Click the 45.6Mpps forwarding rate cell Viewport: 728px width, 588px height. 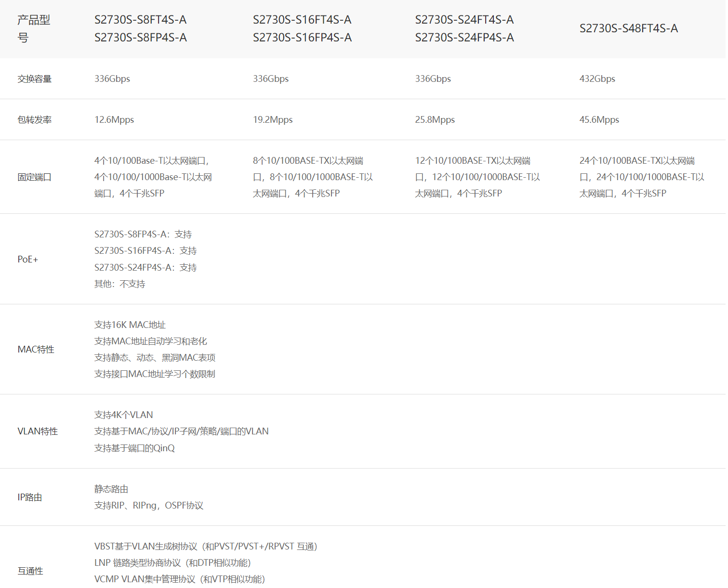(599, 120)
